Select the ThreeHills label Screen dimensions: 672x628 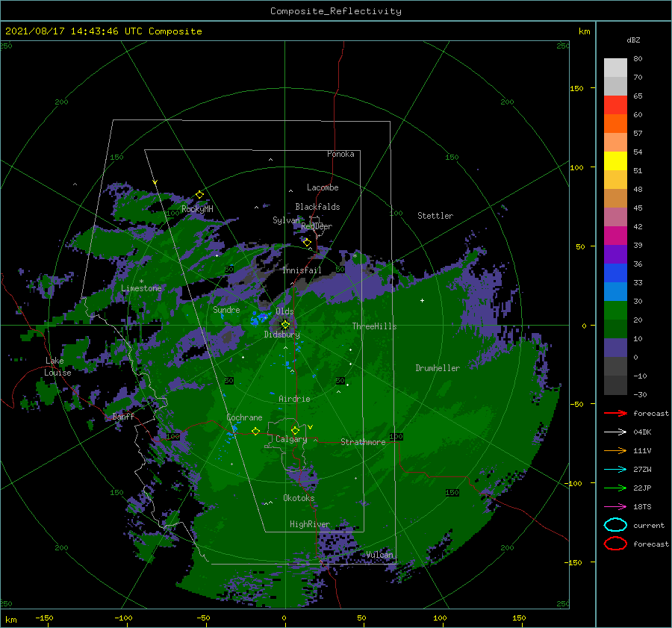375,326
